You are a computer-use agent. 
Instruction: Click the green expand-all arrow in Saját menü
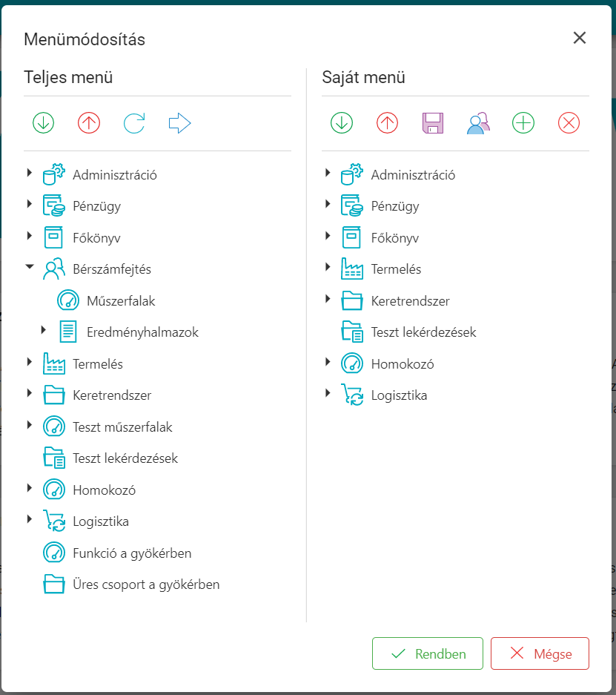(x=342, y=123)
